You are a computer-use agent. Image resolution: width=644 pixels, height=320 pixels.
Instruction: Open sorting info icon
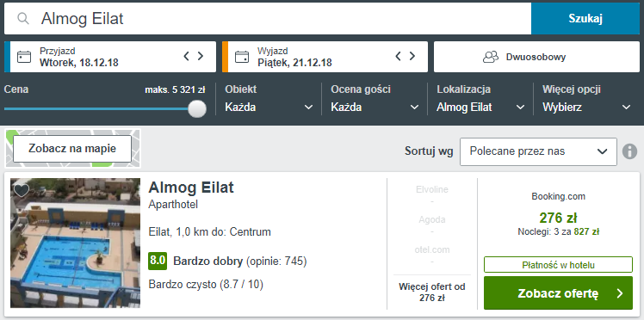[629, 151]
